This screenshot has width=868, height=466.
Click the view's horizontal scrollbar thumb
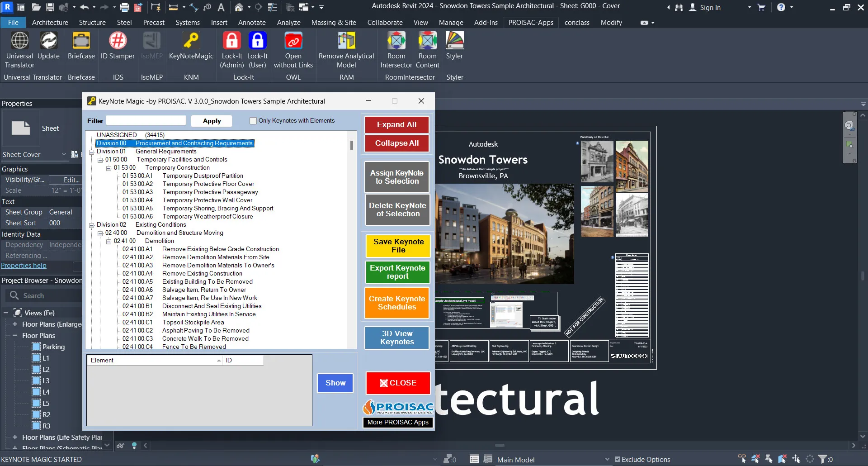point(500,446)
